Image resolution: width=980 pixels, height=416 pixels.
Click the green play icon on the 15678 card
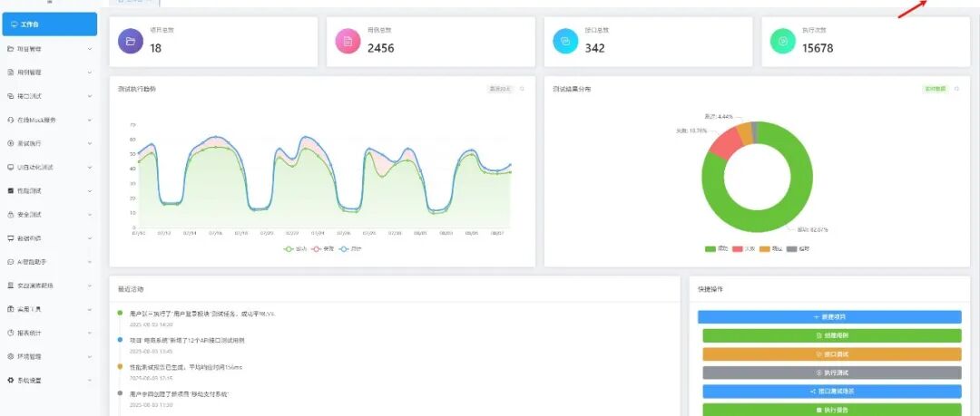[x=782, y=41]
